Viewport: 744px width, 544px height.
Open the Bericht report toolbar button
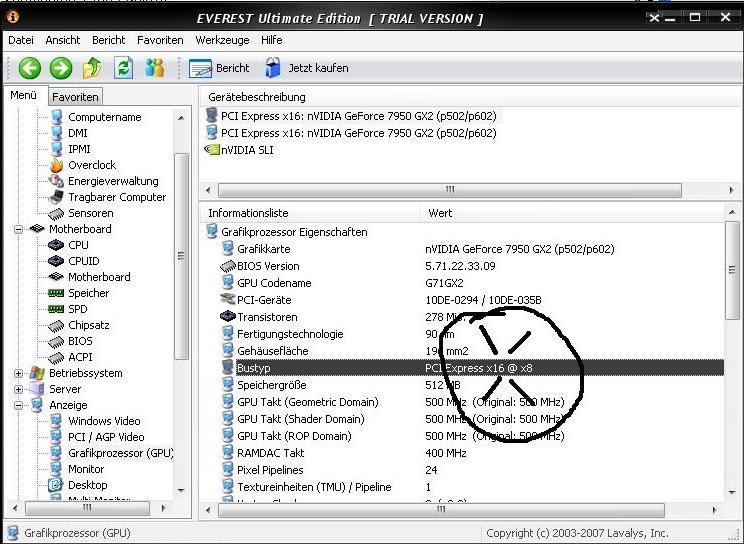pos(219,68)
